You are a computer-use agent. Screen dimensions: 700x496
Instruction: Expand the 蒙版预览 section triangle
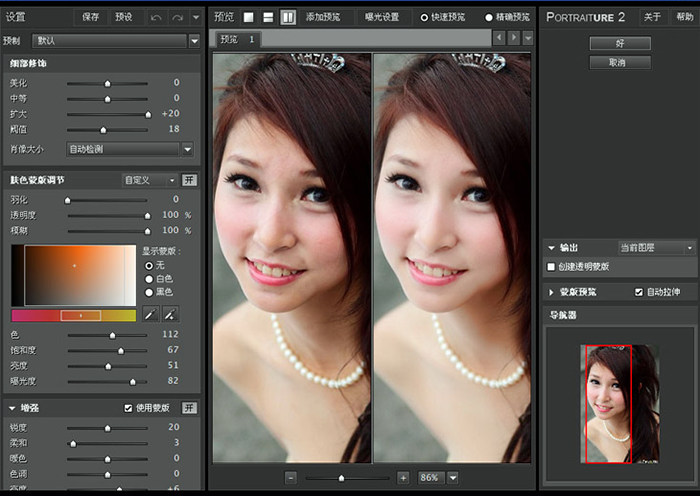point(551,292)
